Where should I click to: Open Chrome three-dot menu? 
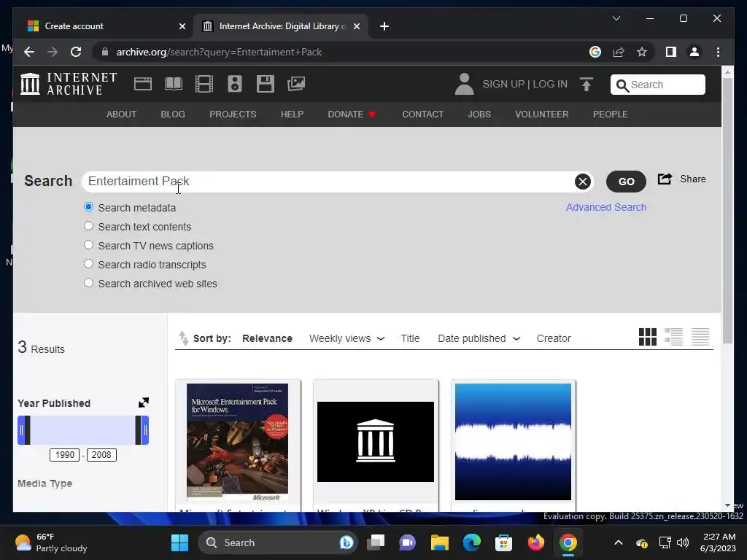(x=718, y=52)
